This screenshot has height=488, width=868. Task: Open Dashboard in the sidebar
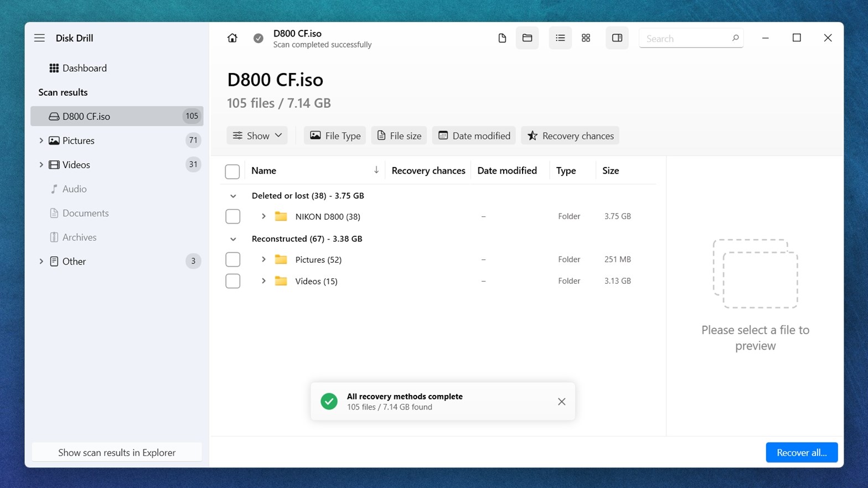coord(84,68)
